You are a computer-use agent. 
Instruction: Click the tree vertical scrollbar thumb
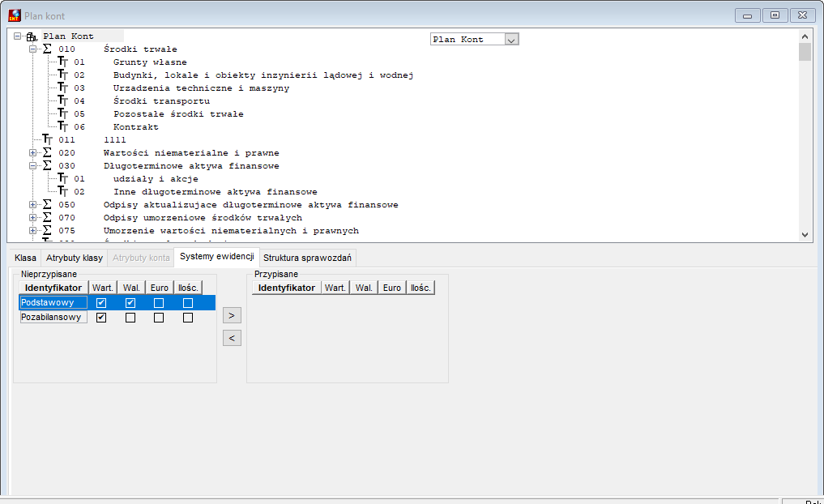click(x=805, y=52)
